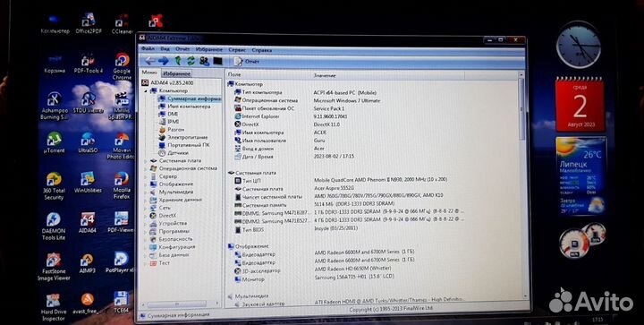Open the Корзина desktop icon
The image size is (644, 325).
(x=55, y=64)
